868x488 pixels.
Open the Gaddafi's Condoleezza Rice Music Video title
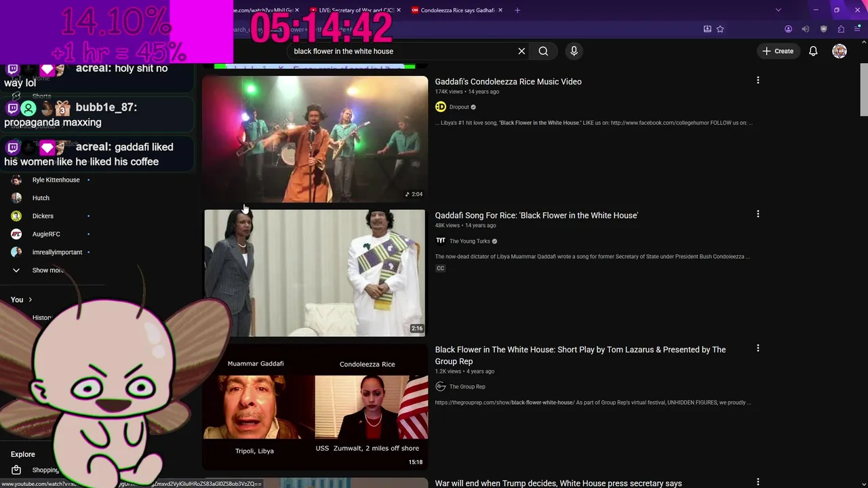click(x=508, y=81)
